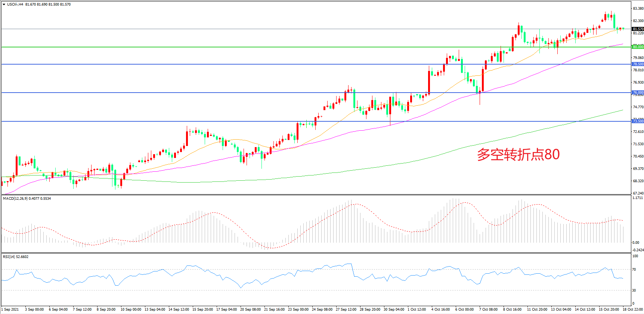644x314 pixels.
Task: Click the triangle arrow beside USOil,H4
Action: [x=4, y=4]
